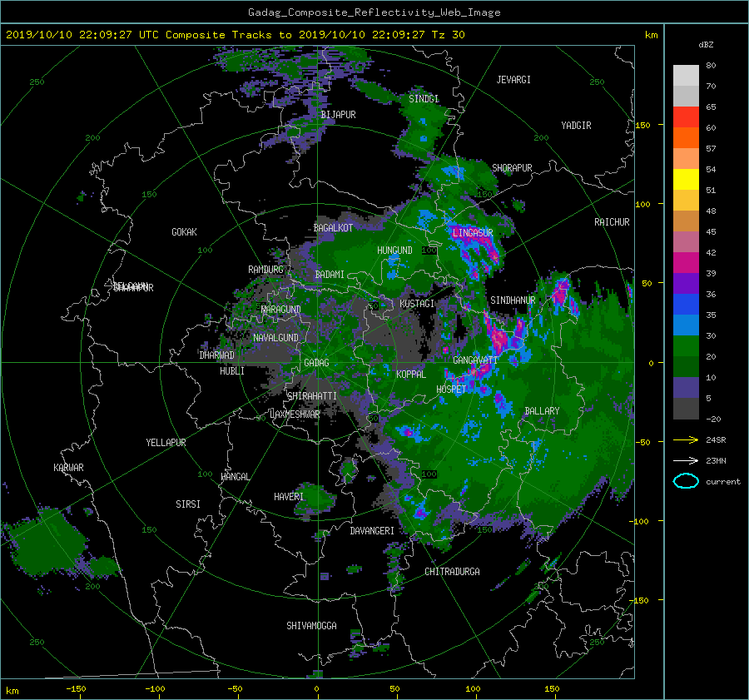This screenshot has height=700, width=749.
Task: Click the HUNGUND city label
Action: pos(394,251)
